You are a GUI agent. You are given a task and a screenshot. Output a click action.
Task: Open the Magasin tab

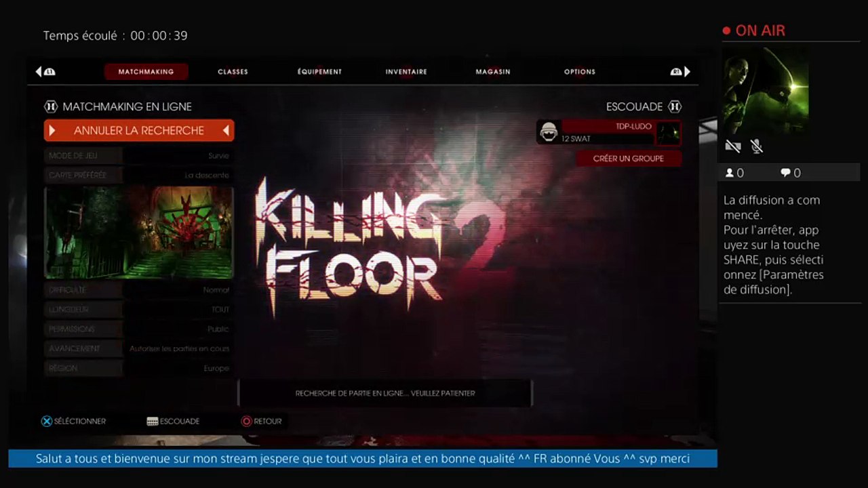coord(493,71)
